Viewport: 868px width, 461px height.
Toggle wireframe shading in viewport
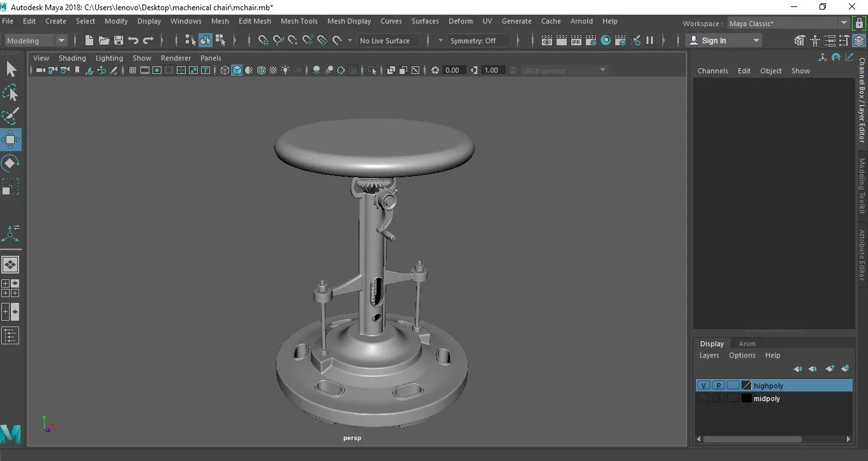225,70
